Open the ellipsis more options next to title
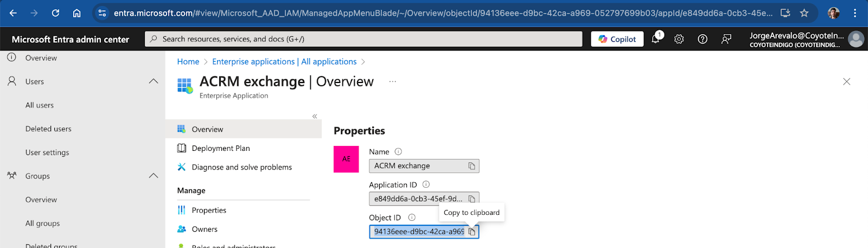Viewport: 868px width, 248px height. [393, 81]
